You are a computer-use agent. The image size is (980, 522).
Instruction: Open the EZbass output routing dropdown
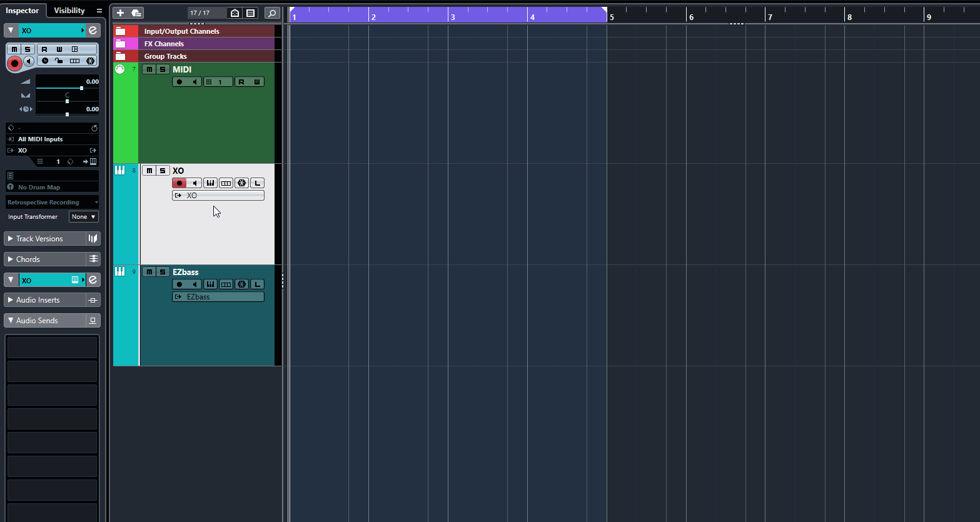pyautogui.click(x=218, y=297)
